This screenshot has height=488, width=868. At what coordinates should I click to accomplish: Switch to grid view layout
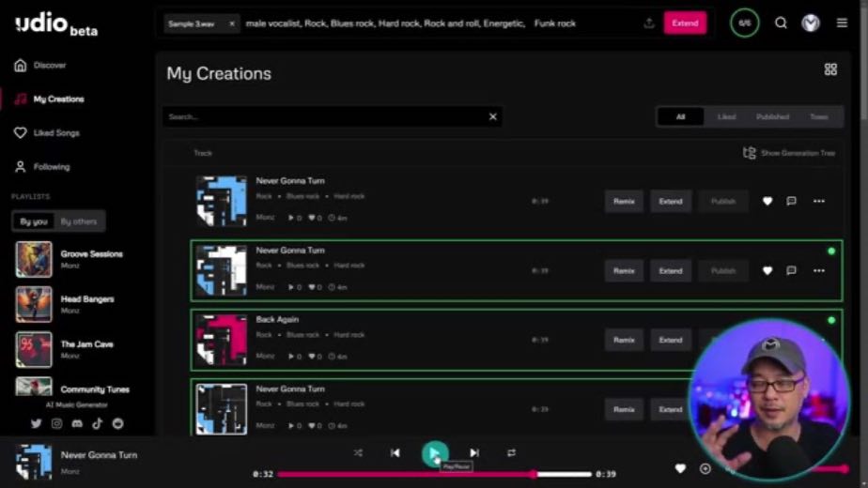[x=830, y=69]
